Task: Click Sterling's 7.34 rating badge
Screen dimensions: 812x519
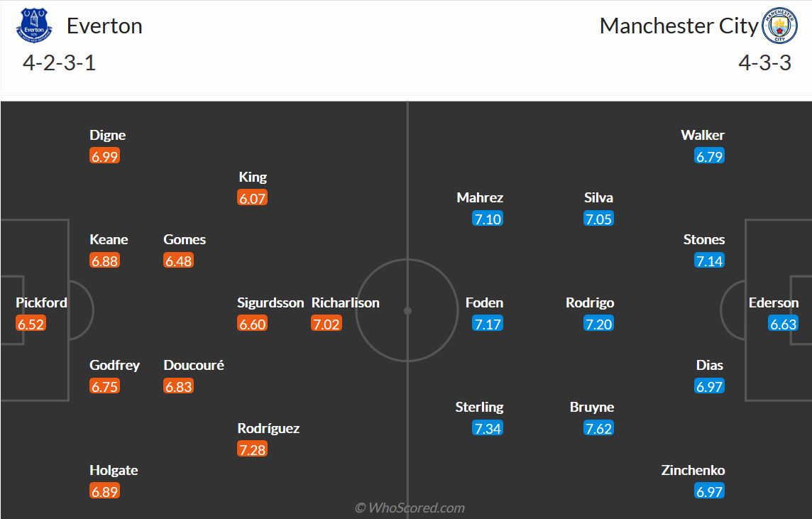Action: point(488,428)
